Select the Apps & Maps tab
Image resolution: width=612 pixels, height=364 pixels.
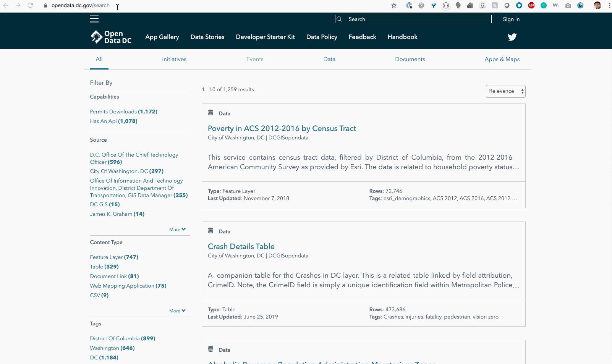tap(502, 59)
